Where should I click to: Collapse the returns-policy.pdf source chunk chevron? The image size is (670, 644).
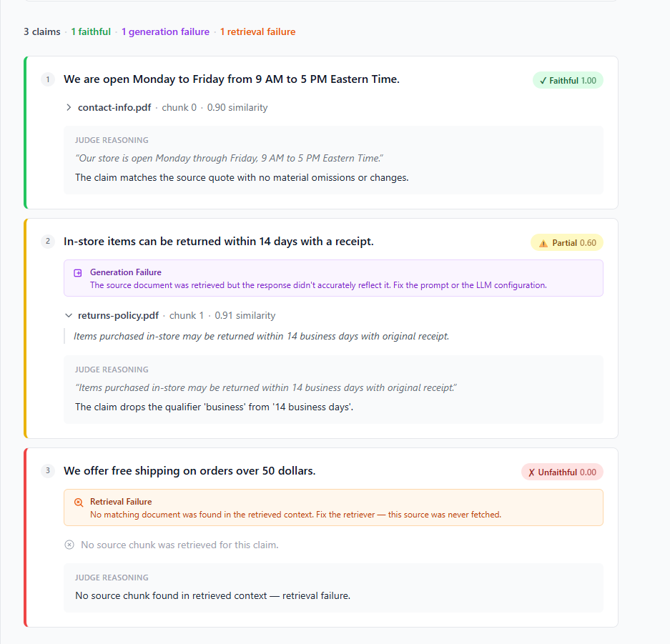click(x=69, y=316)
